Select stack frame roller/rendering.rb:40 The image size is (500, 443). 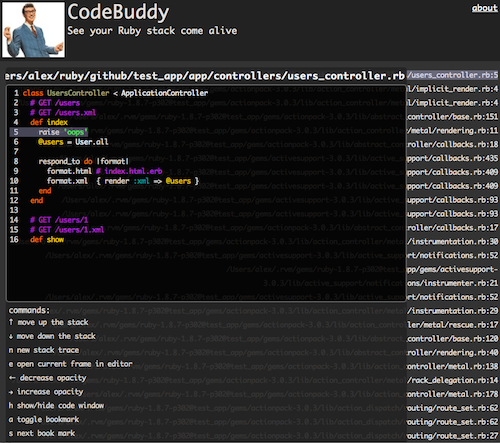pos(453,353)
